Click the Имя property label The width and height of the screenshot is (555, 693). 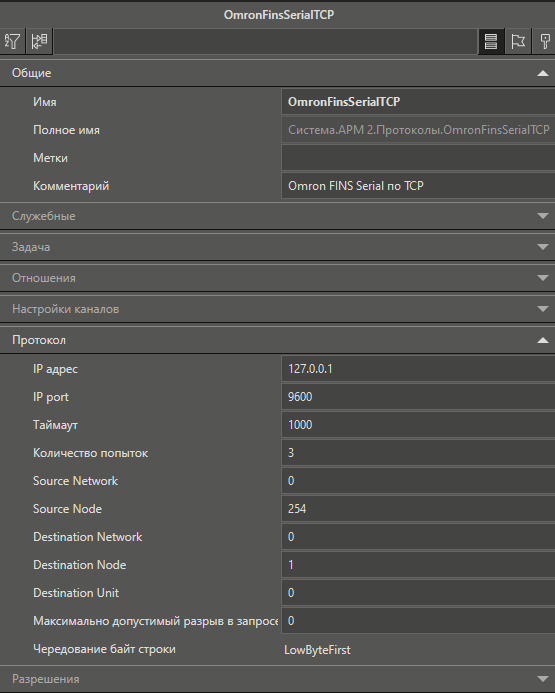tap(45, 102)
